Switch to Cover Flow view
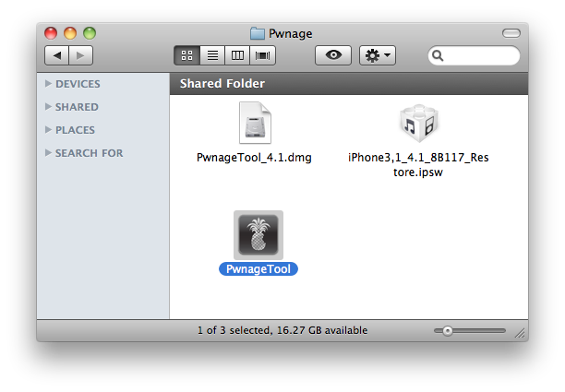This screenshot has width=565, height=392. (262, 55)
